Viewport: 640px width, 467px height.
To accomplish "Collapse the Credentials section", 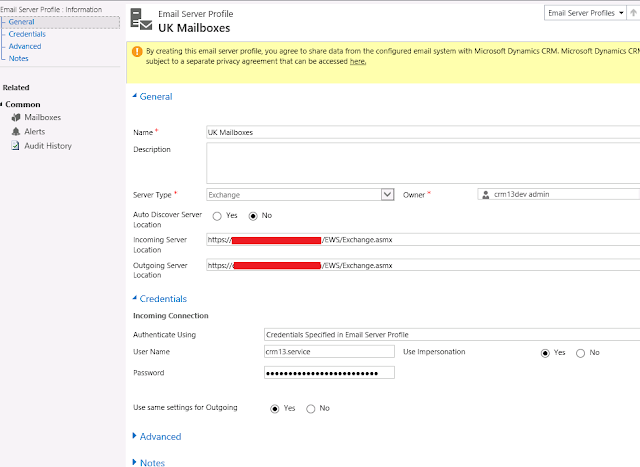I will pos(135,298).
